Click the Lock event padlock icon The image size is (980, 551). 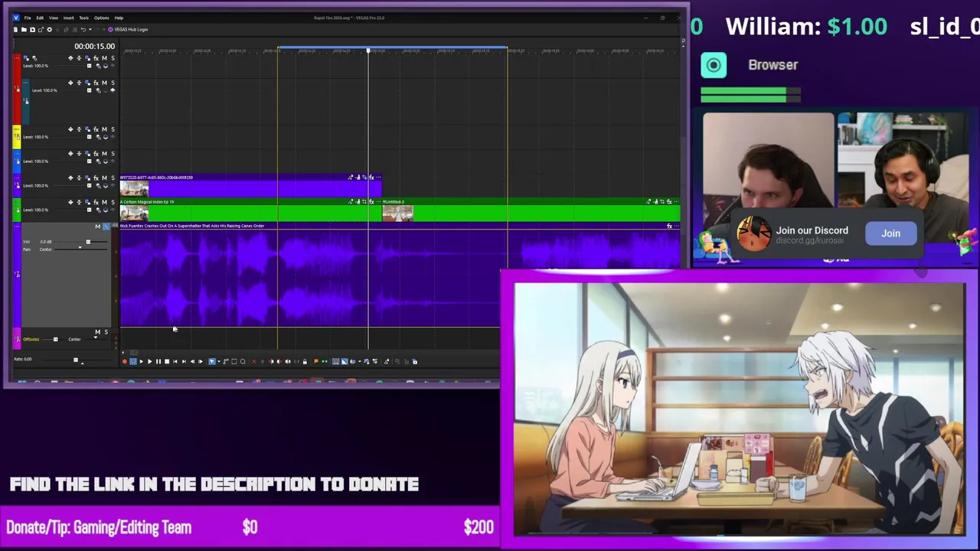(x=305, y=361)
